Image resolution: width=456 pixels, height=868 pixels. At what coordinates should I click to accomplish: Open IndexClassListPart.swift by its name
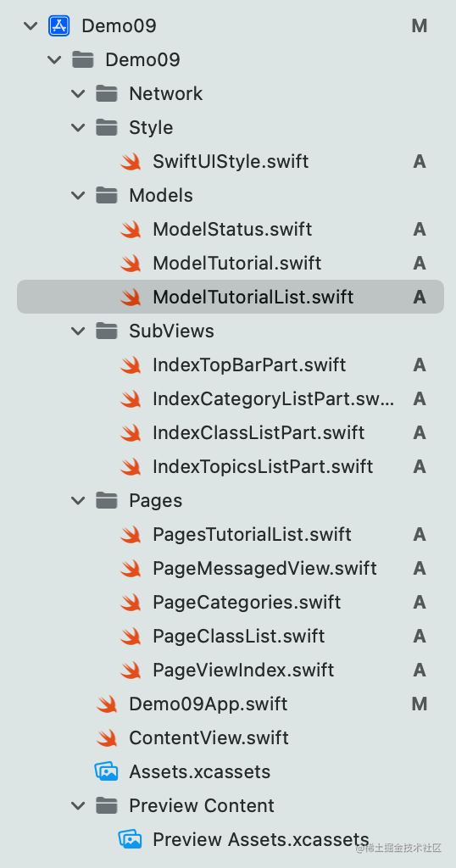pos(259,432)
